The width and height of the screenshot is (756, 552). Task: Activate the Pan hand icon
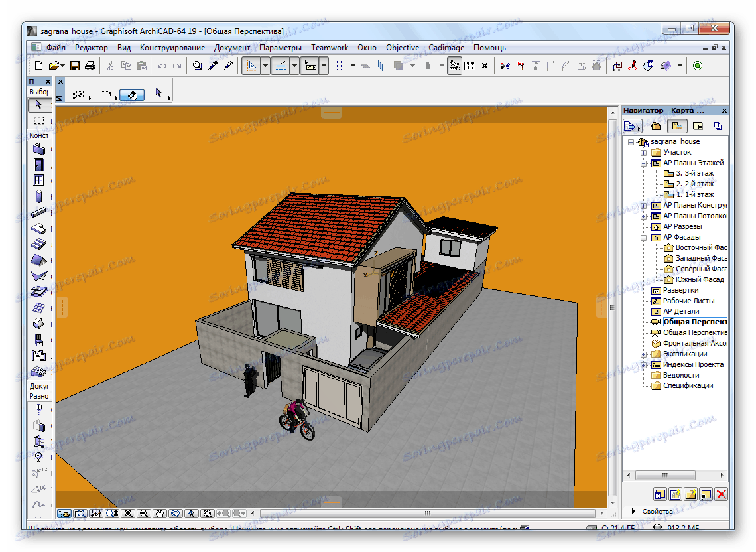click(x=160, y=514)
